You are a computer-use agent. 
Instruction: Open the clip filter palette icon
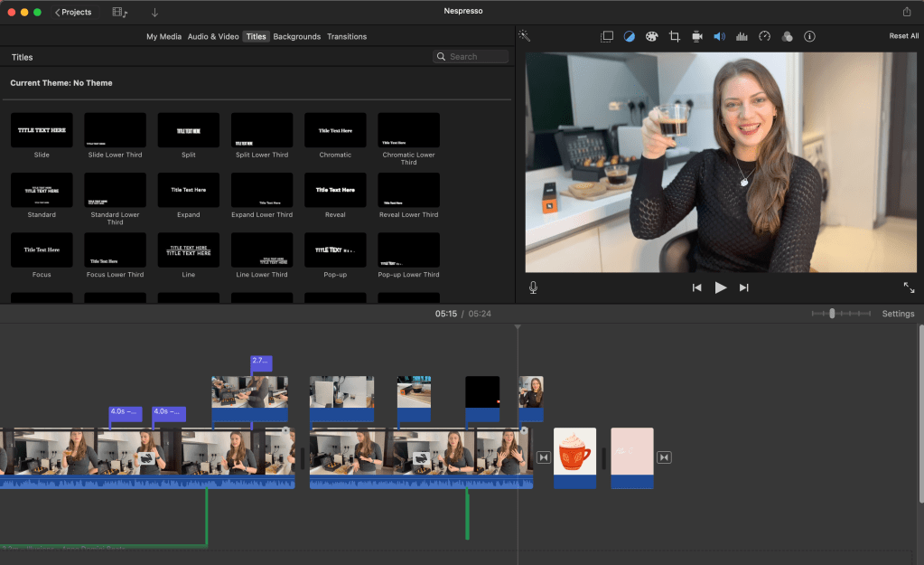[787, 36]
